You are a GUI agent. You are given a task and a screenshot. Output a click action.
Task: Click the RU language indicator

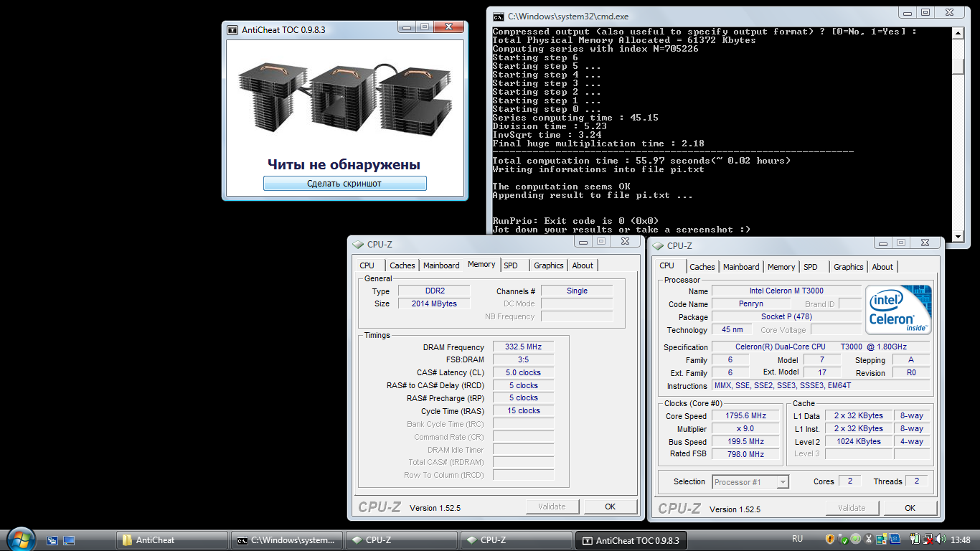click(x=798, y=539)
